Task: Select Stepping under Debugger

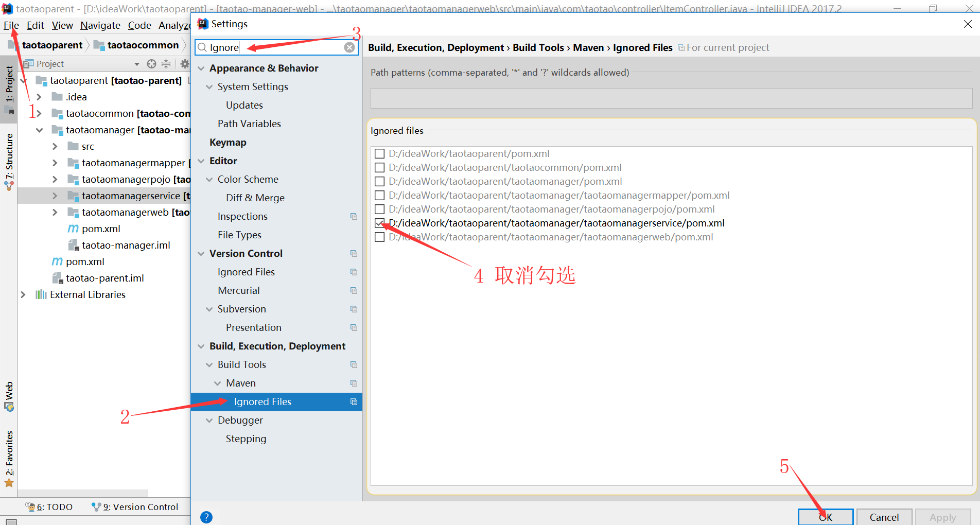Action: [246, 439]
